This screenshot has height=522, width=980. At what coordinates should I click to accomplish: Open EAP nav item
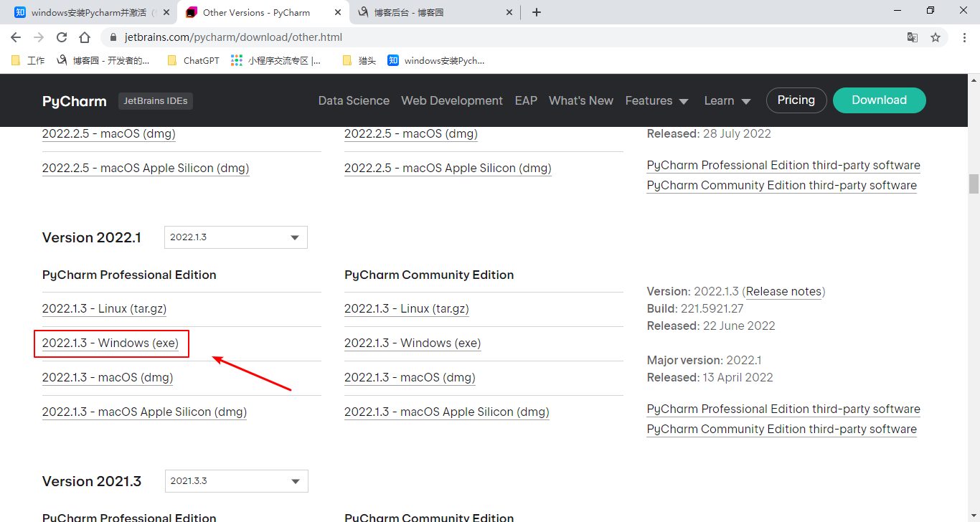pos(526,100)
